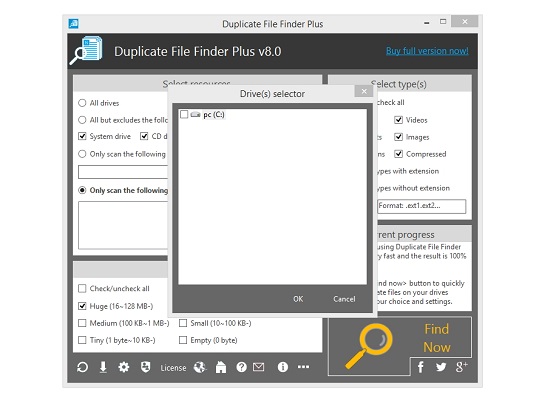Choose the first Only scan the following radio
Image resolution: width=550 pixels, height=404 pixels.
click(82, 154)
